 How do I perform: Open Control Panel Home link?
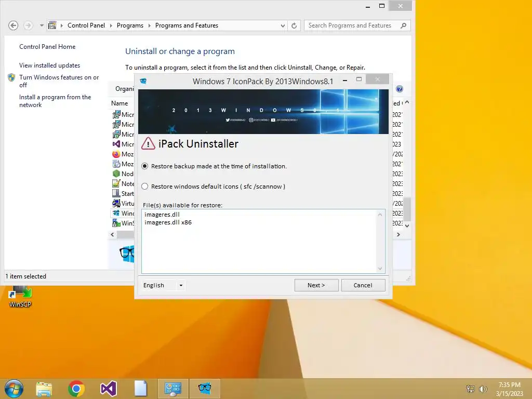tap(47, 47)
